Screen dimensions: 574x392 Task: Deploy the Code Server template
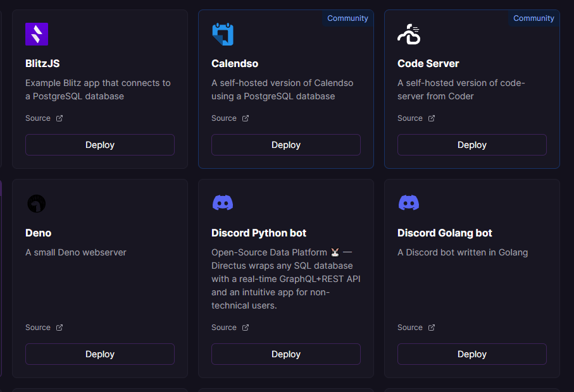[471, 144]
